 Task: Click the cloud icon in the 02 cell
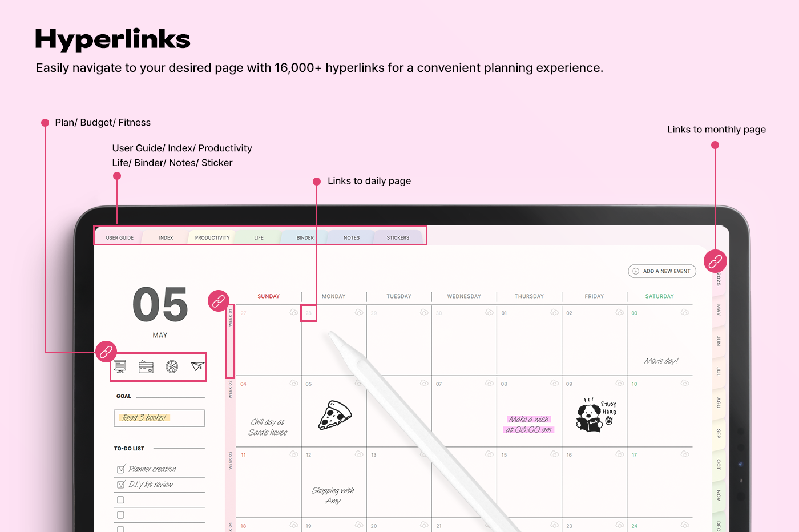click(x=619, y=312)
